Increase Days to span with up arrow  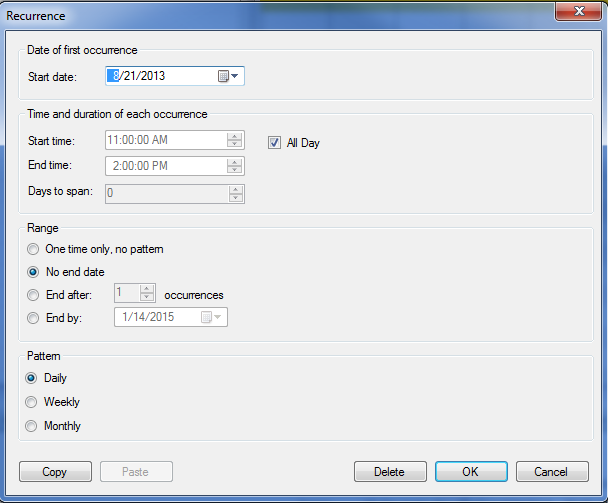click(236, 190)
